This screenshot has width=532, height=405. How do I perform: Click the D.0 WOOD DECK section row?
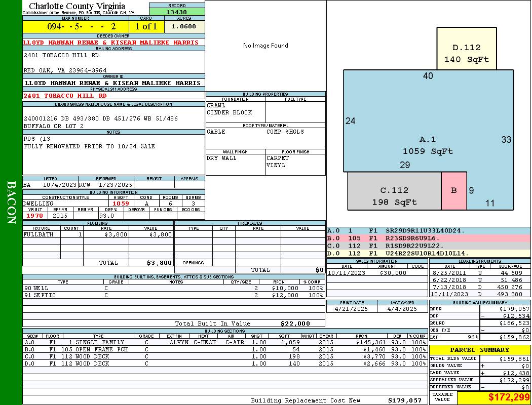225,363
